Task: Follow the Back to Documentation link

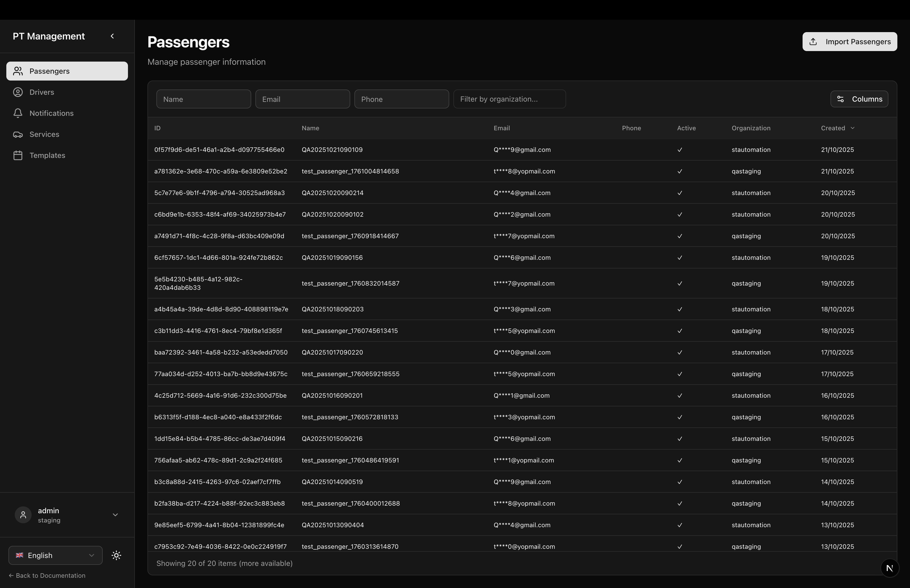Action: 47,575
